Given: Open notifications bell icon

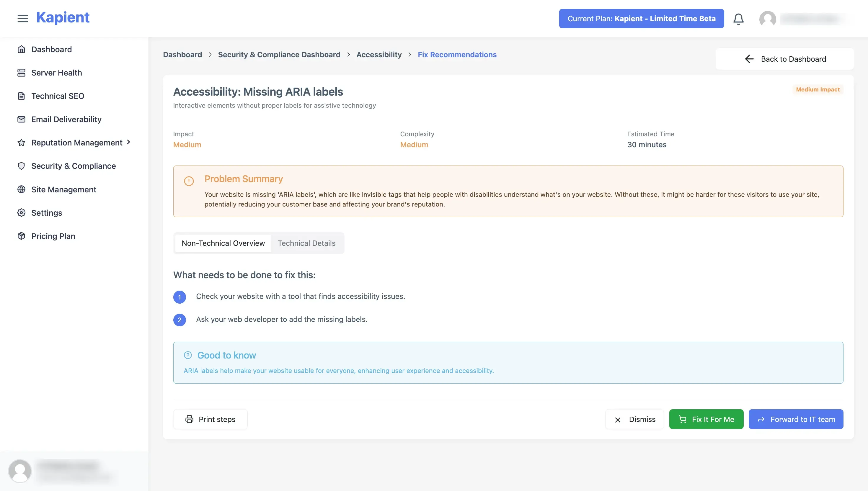Looking at the screenshot, I should (738, 19).
